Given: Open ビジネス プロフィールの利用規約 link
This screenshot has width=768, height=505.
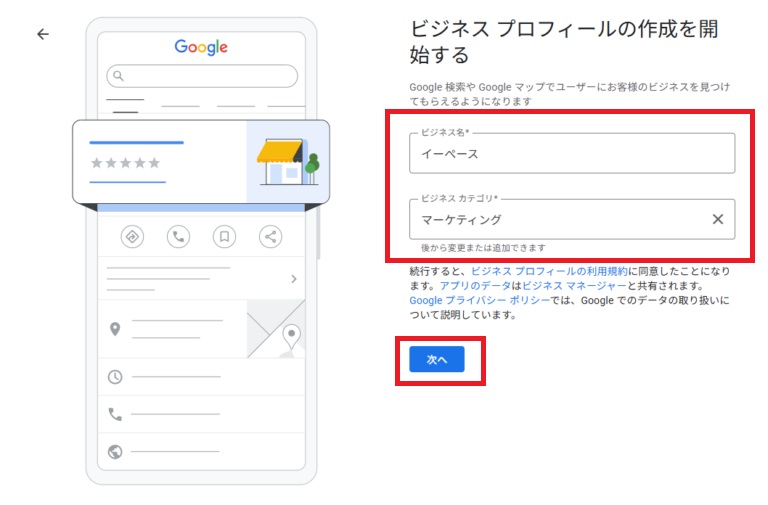Looking at the screenshot, I should (x=549, y=271).
